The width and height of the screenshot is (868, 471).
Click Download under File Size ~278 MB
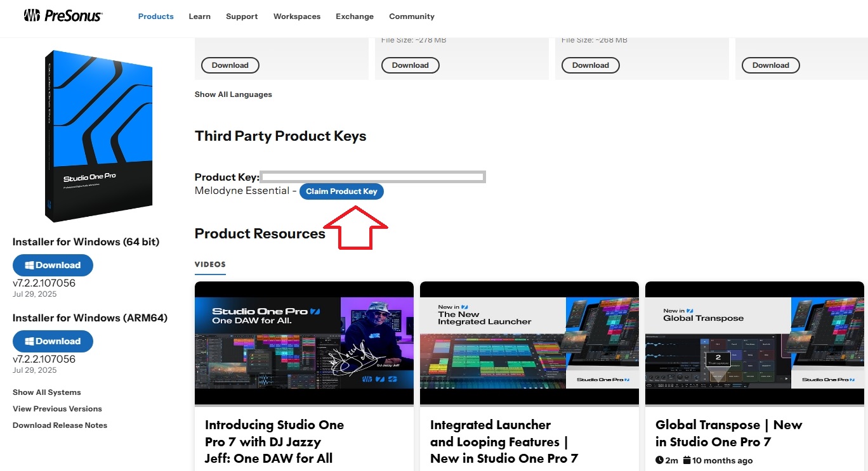(411, 65)
